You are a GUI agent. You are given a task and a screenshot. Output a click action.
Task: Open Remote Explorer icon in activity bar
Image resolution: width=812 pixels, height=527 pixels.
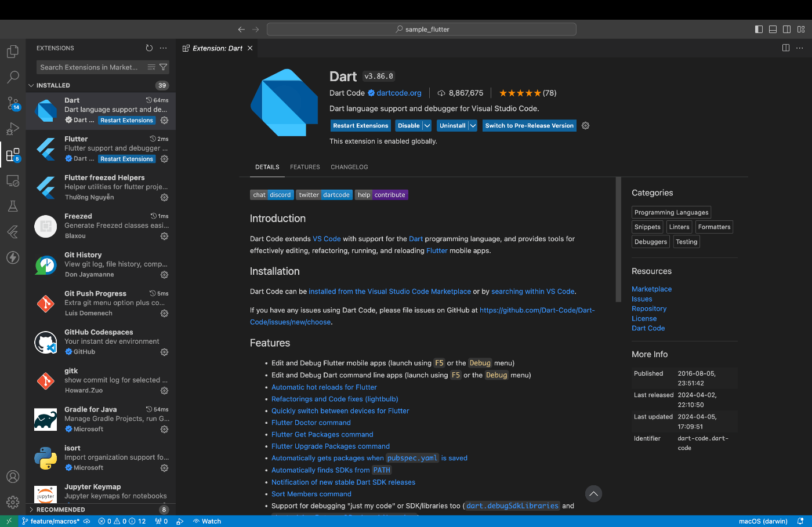coord(13,180)
